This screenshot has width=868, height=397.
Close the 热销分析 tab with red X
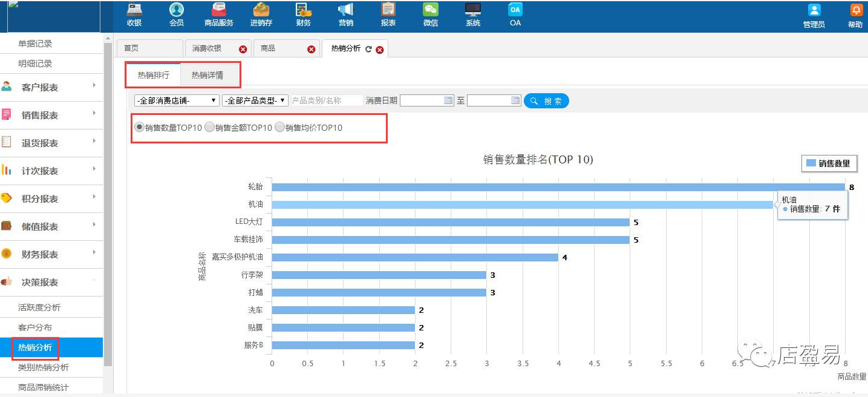[x=380, y=50]
